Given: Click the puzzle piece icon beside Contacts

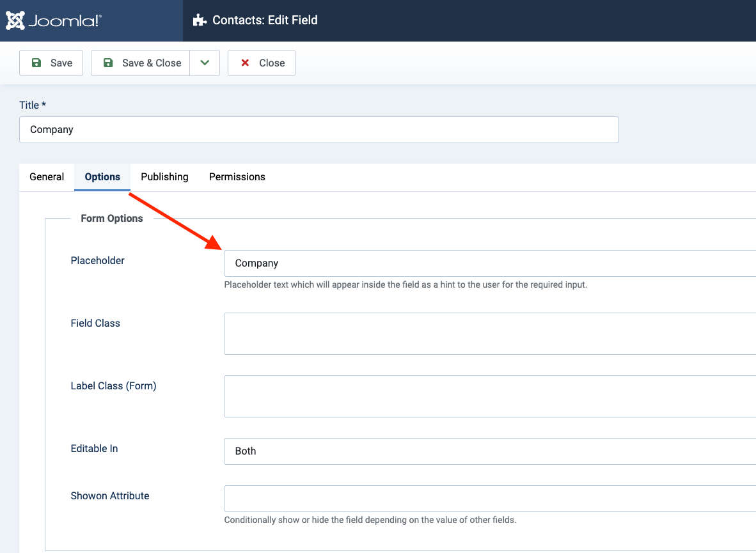Looking at the screenshot, I should click(200, 20).
